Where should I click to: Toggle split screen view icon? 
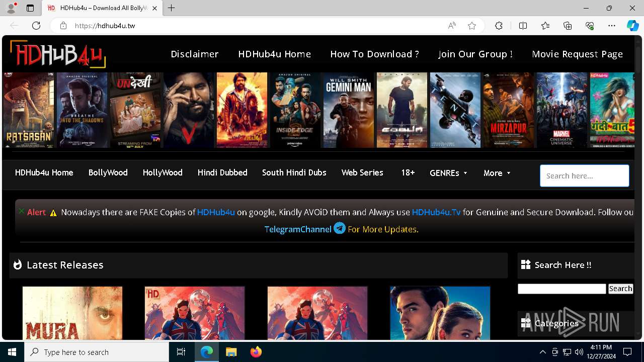pos(523,26)
